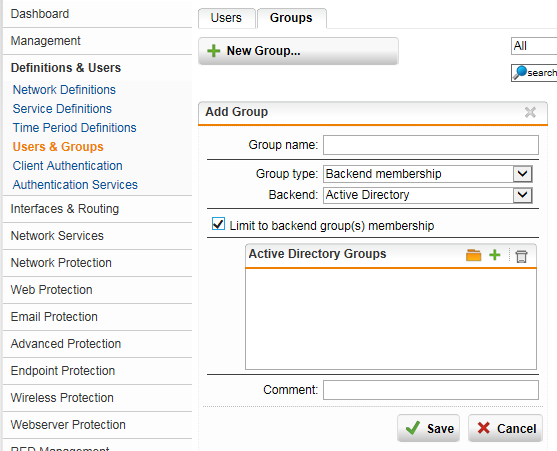The image size is (557, 451).
Task: Click green plus icon in Active Directory Groups
Action: point(494,255)
